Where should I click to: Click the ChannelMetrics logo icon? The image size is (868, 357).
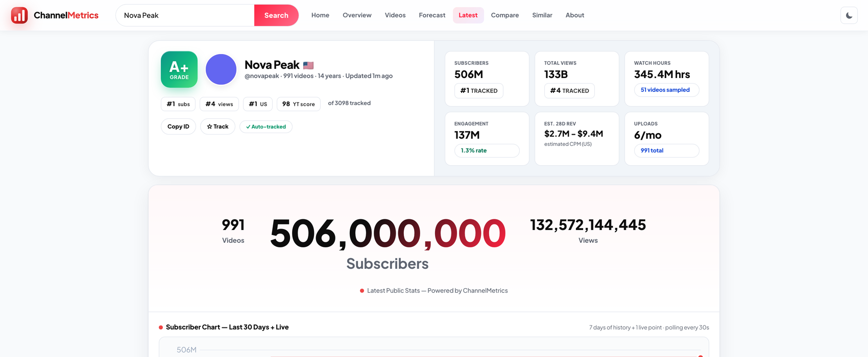coord(19,15)
